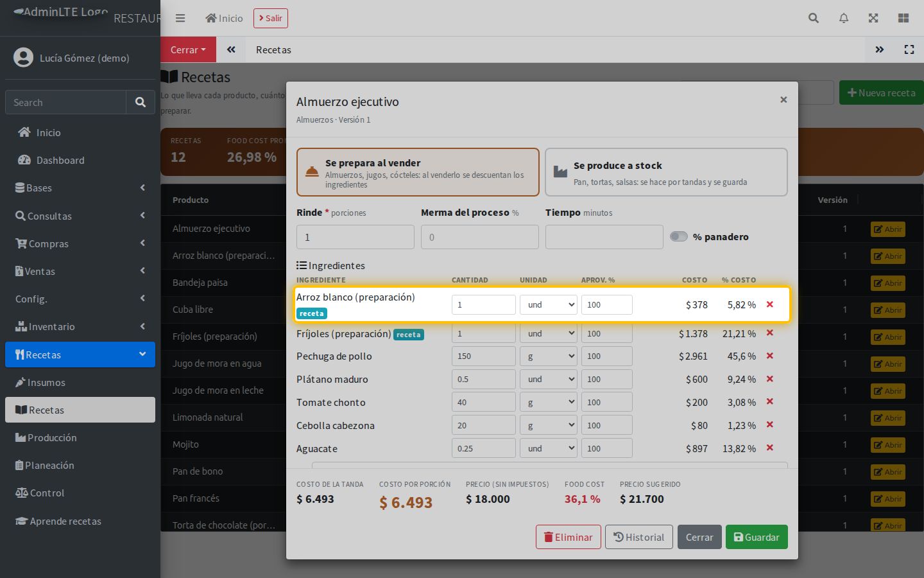Open Dashboard in the sidebar
924x578 pixels.
80,160
